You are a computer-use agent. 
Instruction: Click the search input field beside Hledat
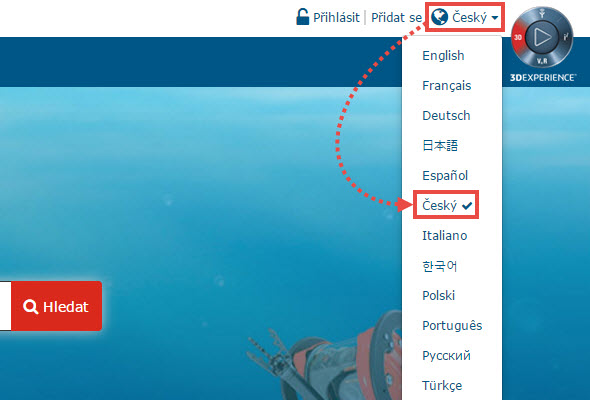point(5,306)
